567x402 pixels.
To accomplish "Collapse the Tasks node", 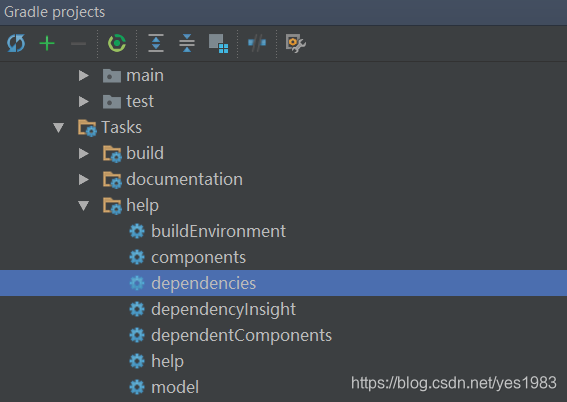I will coord(59,128).
